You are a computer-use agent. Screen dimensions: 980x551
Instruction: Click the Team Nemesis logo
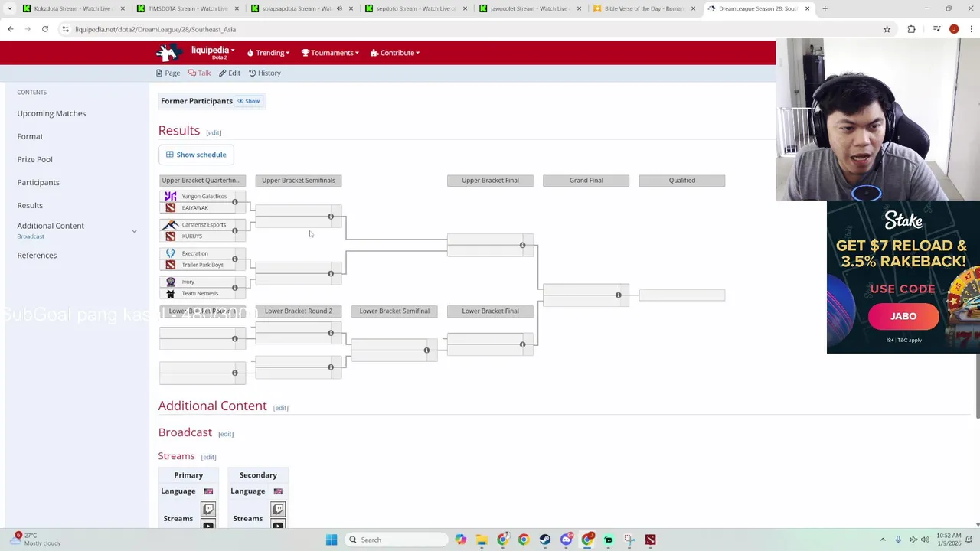(x=170, y=293)
